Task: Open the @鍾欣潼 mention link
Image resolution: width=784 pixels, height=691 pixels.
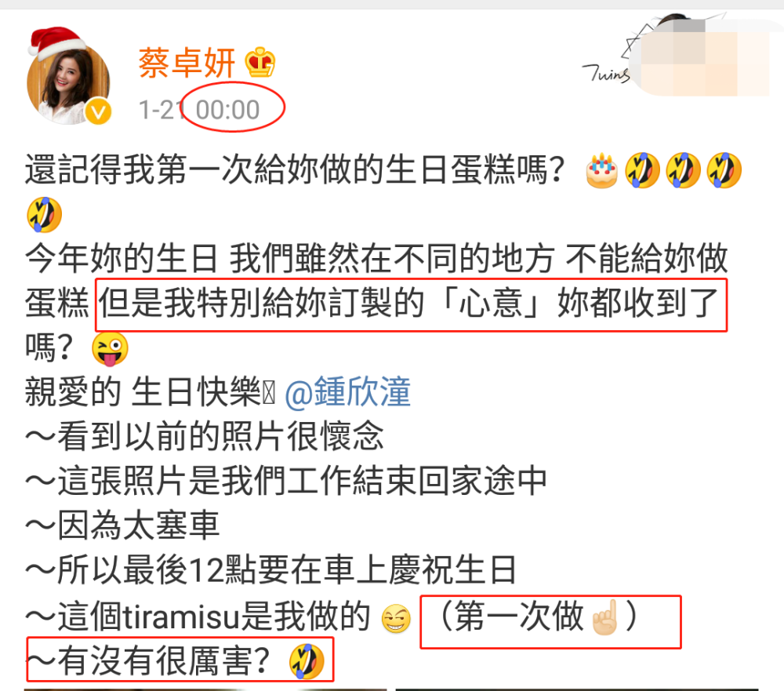Action: tap(348, 392)
